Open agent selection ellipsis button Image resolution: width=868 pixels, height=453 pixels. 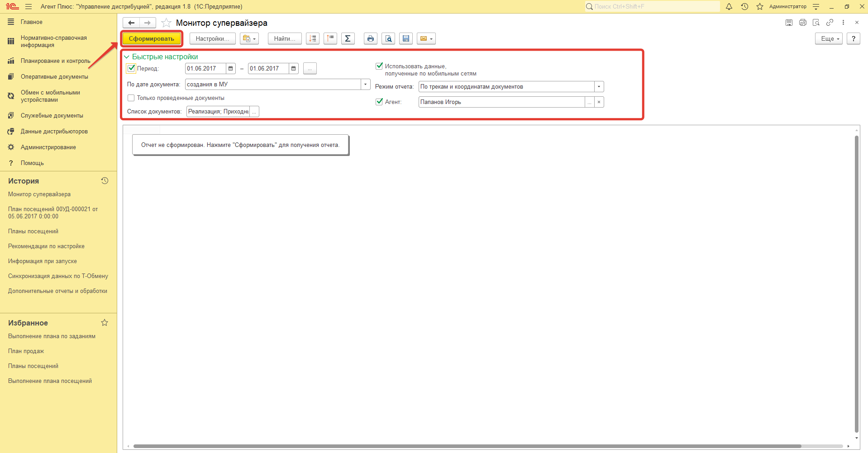click(x=589, y=102)
